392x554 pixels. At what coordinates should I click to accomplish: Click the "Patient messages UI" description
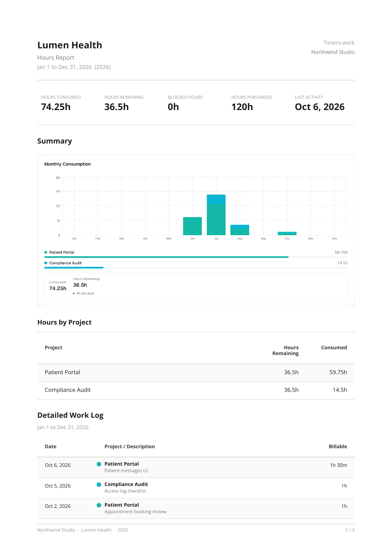126,471
